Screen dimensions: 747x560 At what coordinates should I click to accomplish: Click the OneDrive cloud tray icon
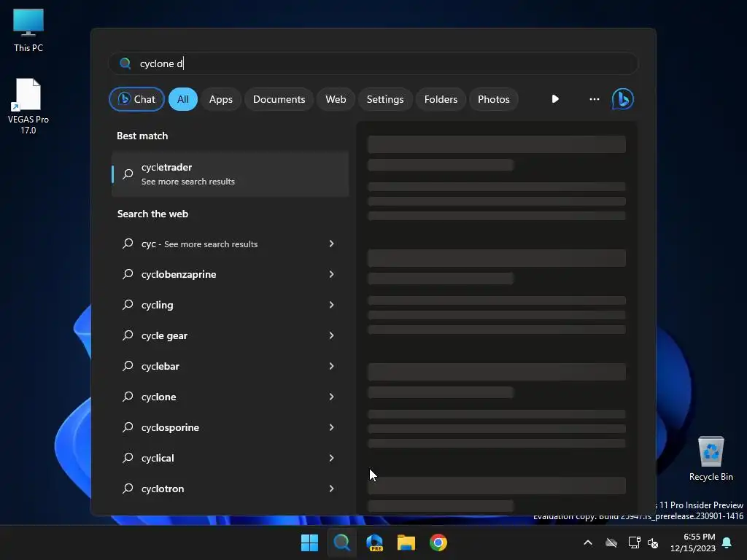coord(611,542)
